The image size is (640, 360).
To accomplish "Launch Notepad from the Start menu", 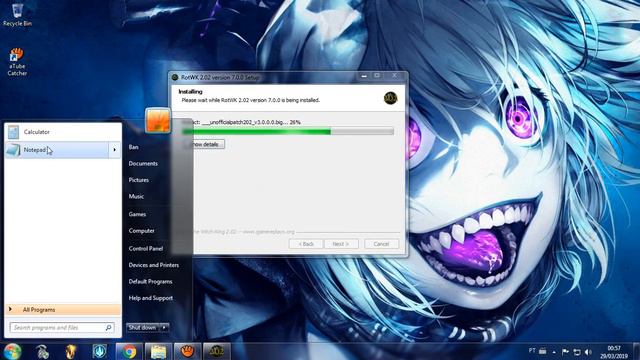I will pos(57,150).
